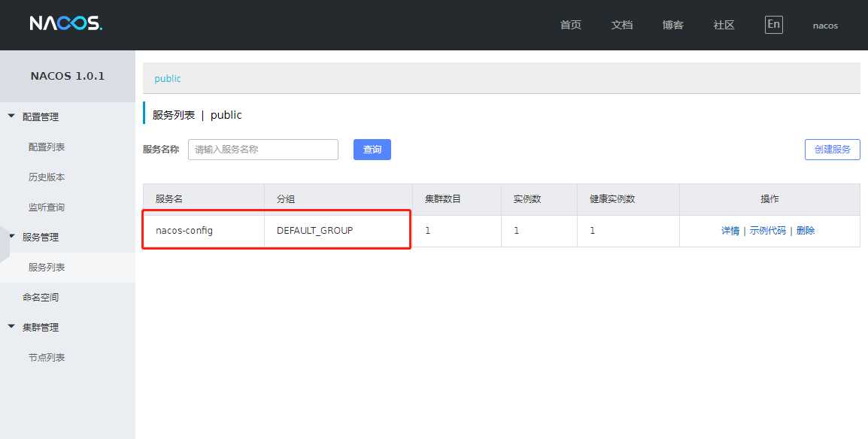Open the nacos user menu
The height and width of the screenshot is (439, 868).
tap(825, 26)
